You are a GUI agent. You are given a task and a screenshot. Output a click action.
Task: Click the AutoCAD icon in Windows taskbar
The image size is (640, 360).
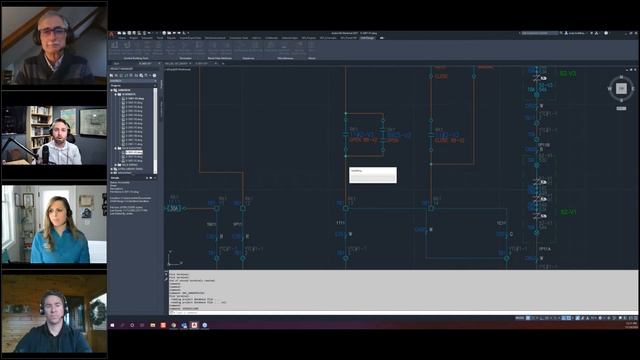(194, 325)
